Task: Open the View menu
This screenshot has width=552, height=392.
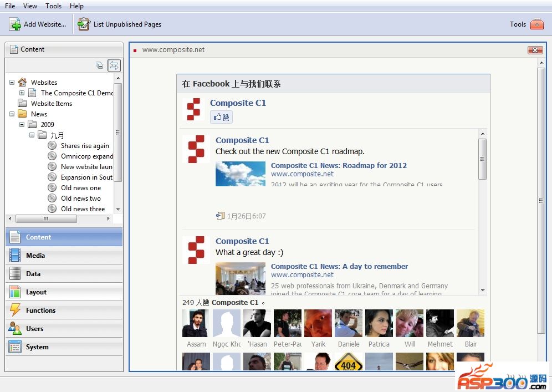Action: [x=30, y=6]
